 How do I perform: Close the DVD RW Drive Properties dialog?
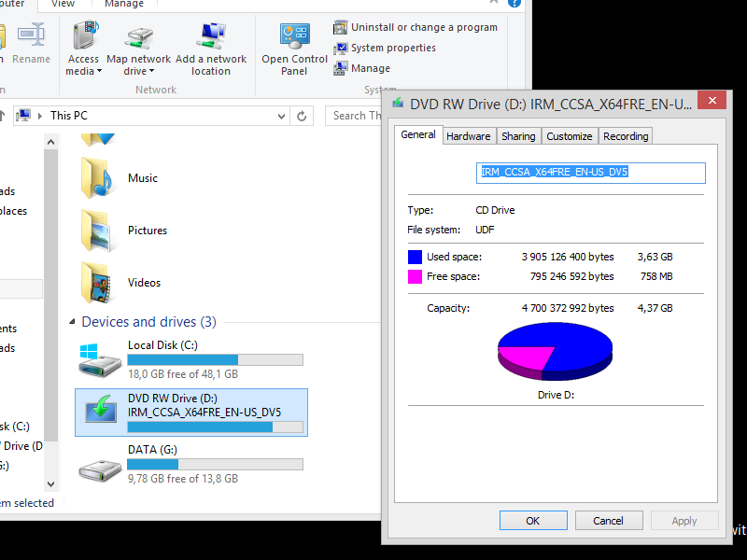712,101
